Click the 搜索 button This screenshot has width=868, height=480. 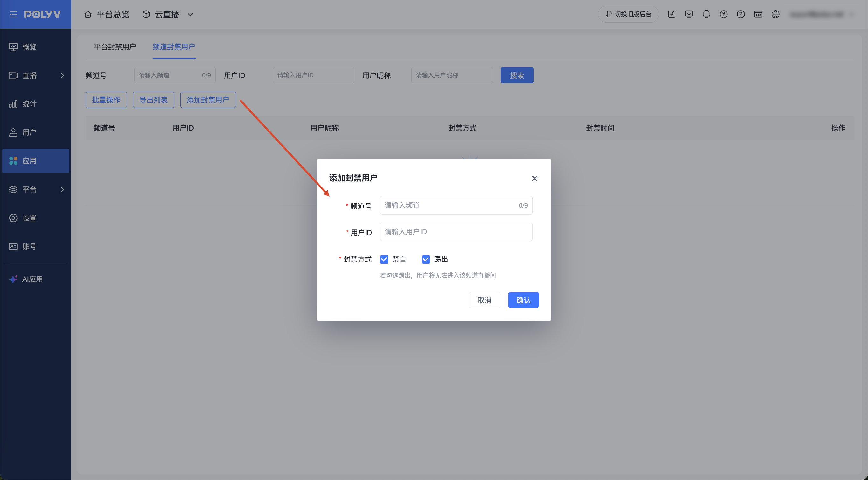coord(517,75)
